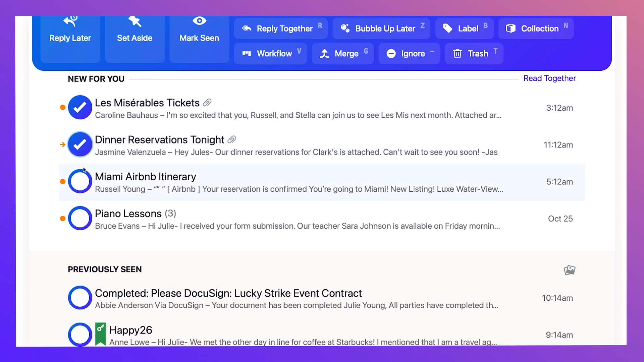Select the DocuSign Lucky Strike email checkbox
The image size is (644, 362).
[80, 298]
